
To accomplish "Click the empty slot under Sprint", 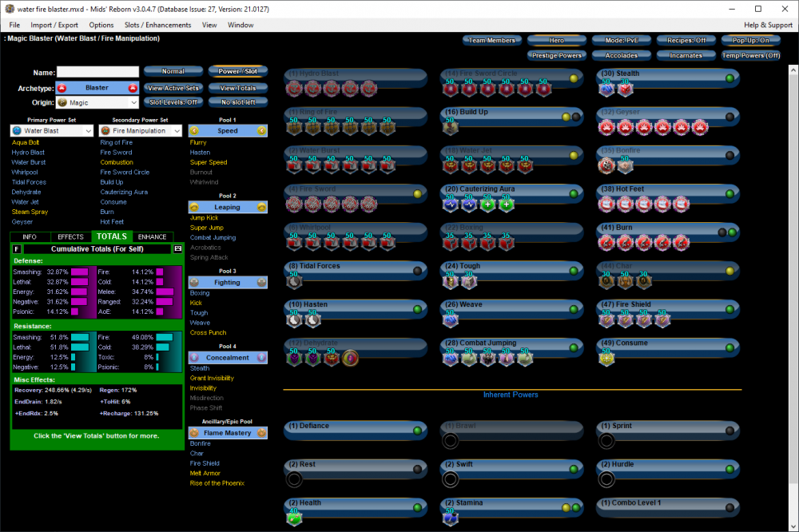I will [x=606, y=441].
